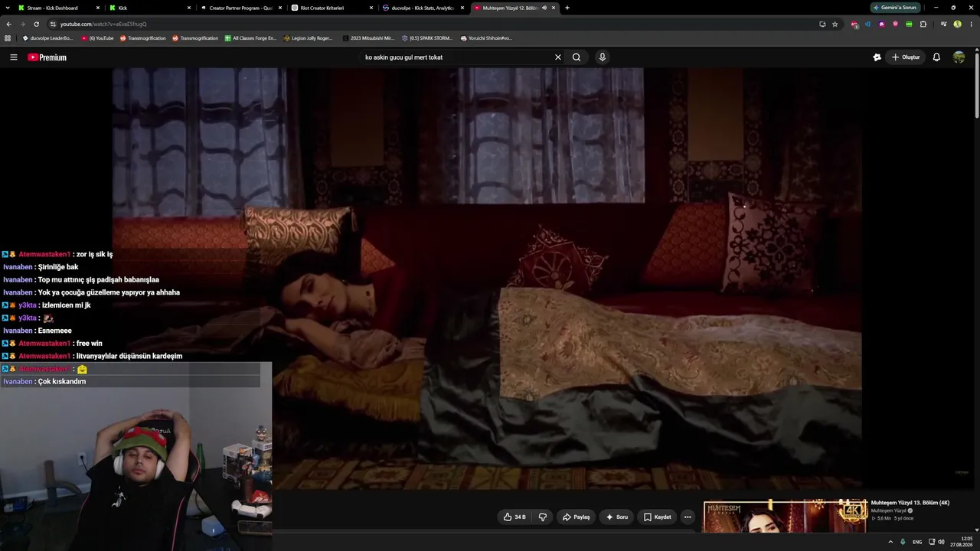Show hidden system tray icons
The width and height of the screenshot is (980, 551).
(890, 542)
